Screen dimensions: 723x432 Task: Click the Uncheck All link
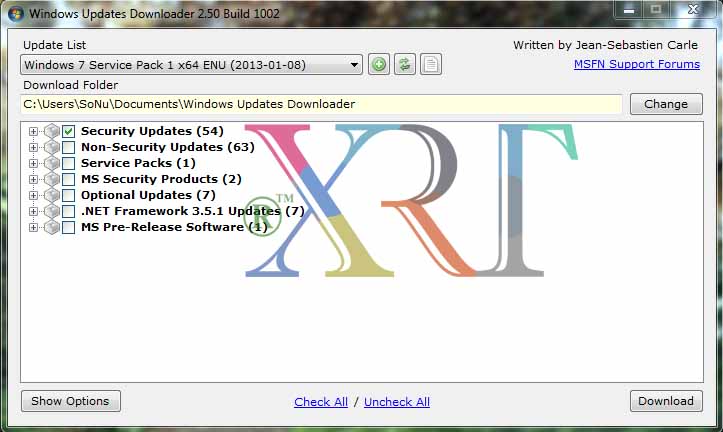click(397, 402)
